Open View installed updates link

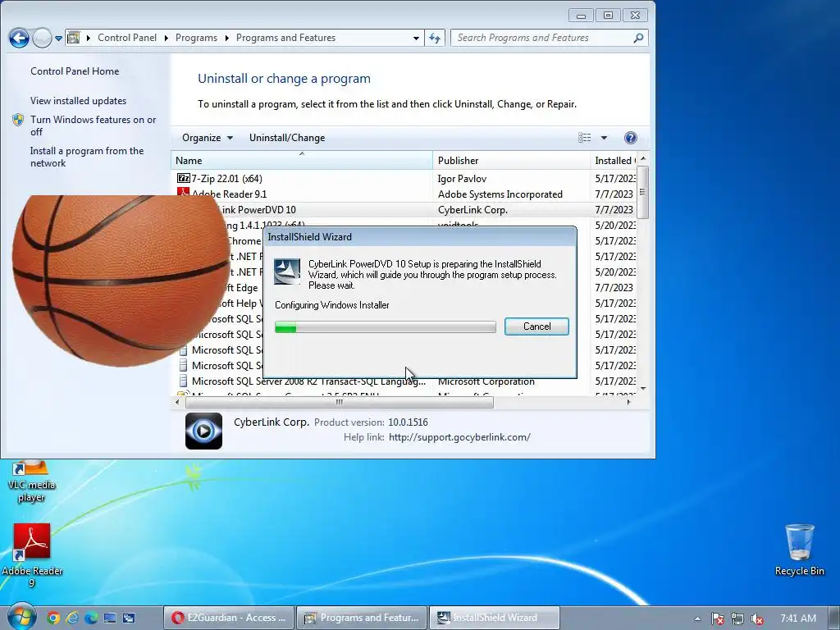pos(78,101)
